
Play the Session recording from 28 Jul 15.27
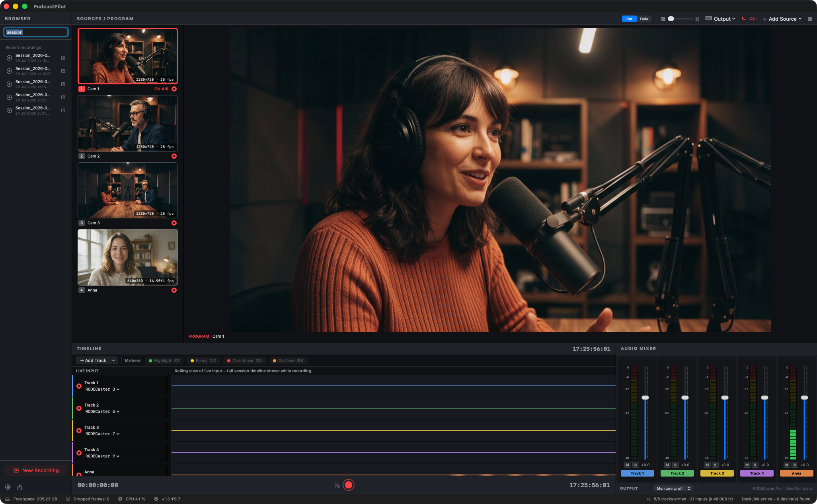[9, 71]
